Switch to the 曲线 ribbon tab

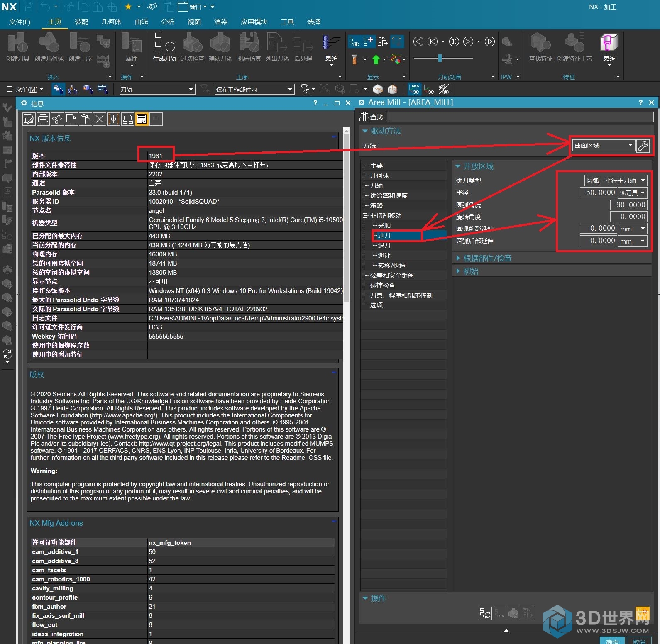tap(141, 22)
